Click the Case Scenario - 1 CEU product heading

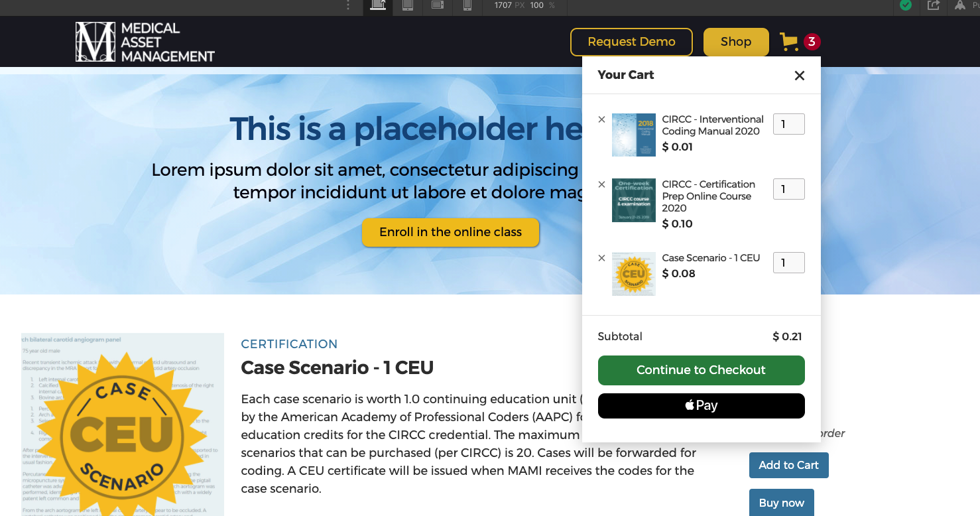pos(337,367)
